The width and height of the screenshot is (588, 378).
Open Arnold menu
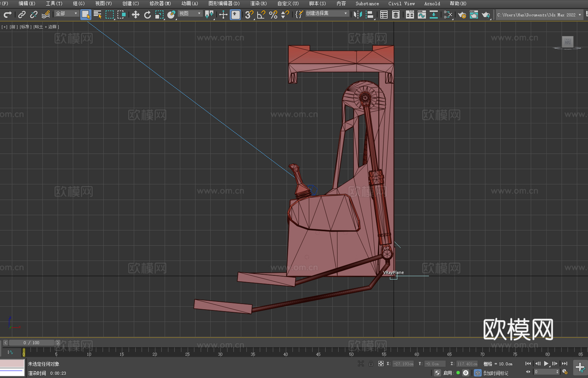point(432,3)
